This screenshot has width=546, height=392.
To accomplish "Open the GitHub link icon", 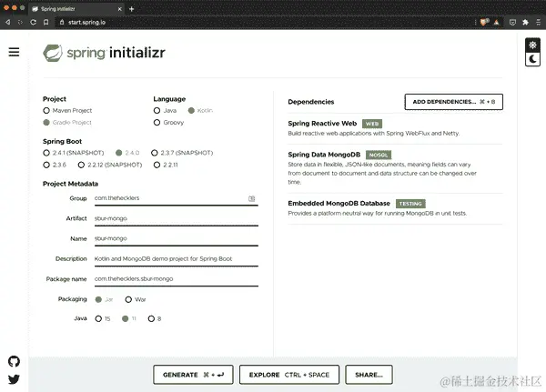I will 14,361.
